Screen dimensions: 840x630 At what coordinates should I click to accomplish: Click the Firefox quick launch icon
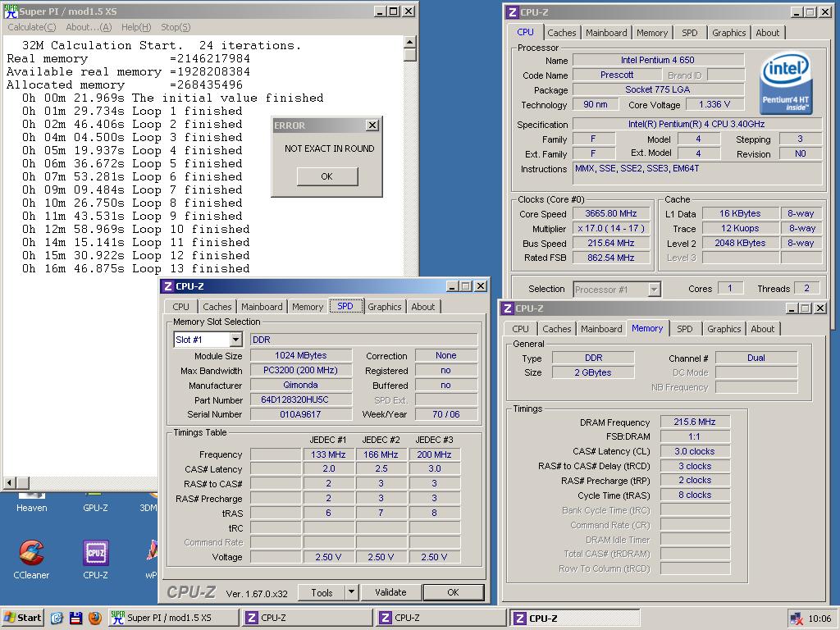[95, 618]
